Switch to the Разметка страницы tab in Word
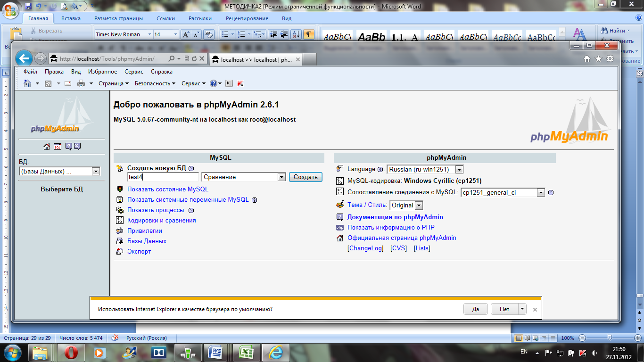This screenshot has width=644, height=362. [x=118, y=18]
